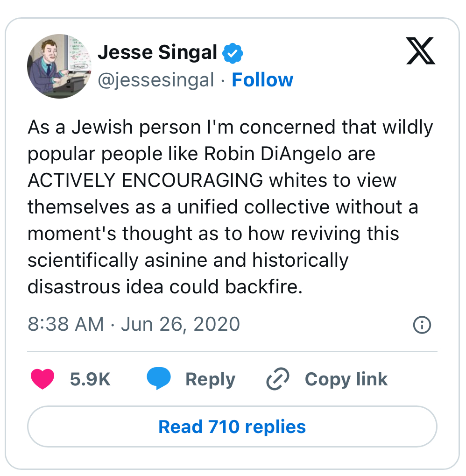This screenshot has width=466, height=476.
Task: Click the chain link copy icon
Action: (278, 379)
